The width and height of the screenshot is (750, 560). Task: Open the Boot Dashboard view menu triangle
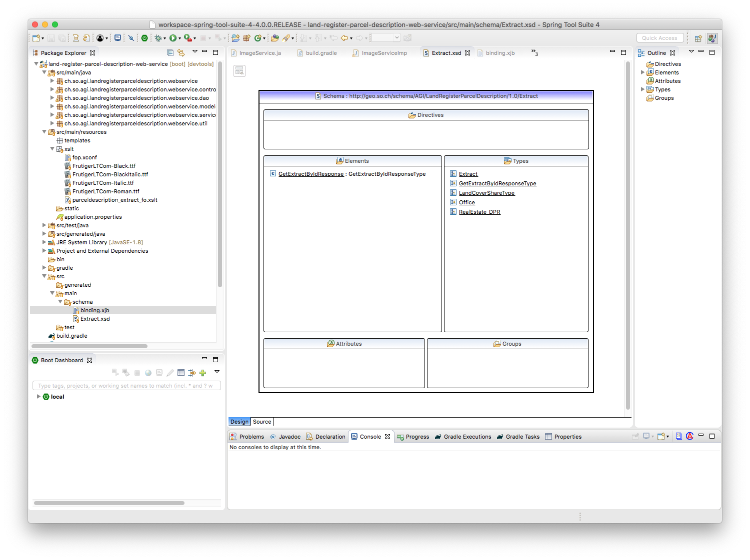click(x=217, y=372)
